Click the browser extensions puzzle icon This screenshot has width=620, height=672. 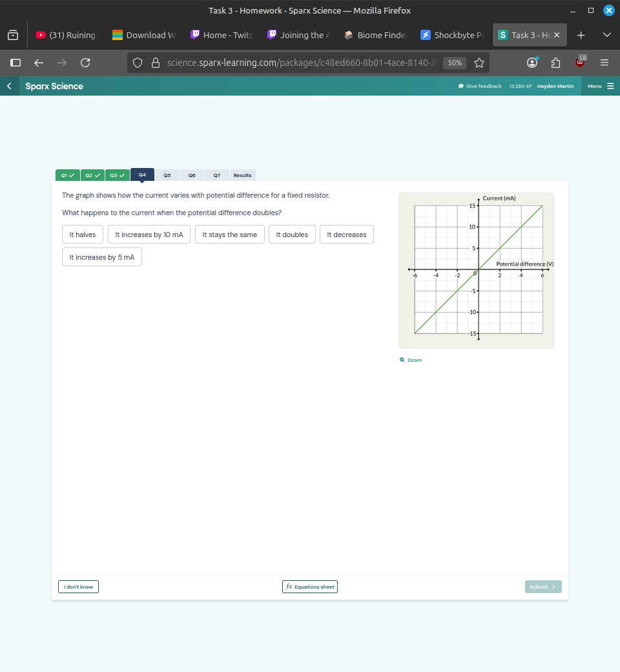(x=555, y=63)
